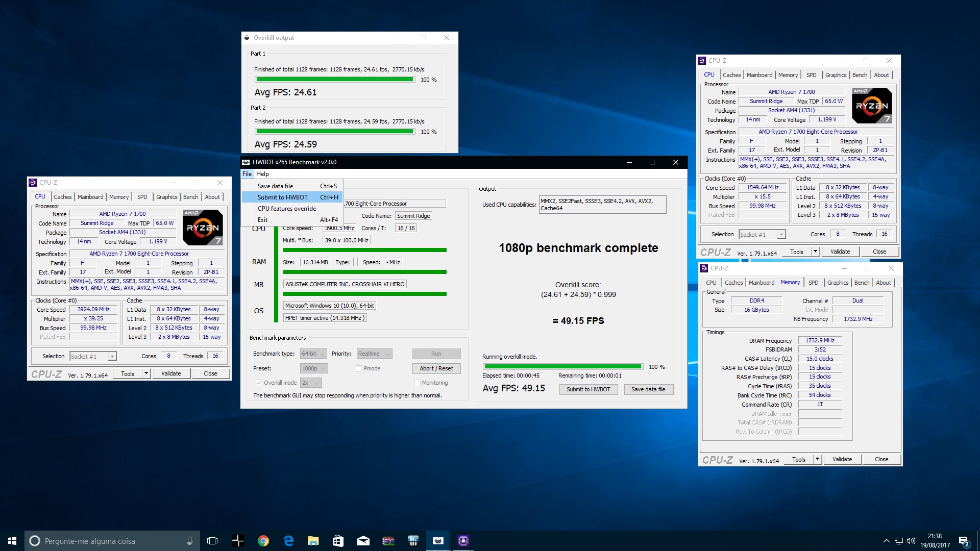Click the black cross icon on the taskbar
The height and width of the screenshot is (551, 980).
point(238,541)
